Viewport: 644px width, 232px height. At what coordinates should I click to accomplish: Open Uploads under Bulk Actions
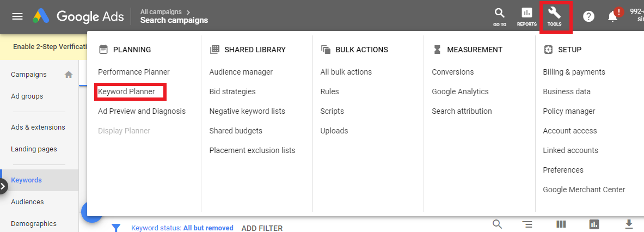coord(334,131)
